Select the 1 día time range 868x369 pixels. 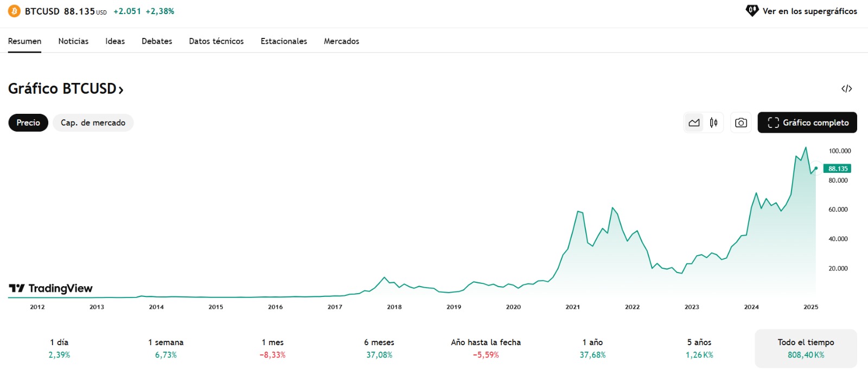(59, 348)
